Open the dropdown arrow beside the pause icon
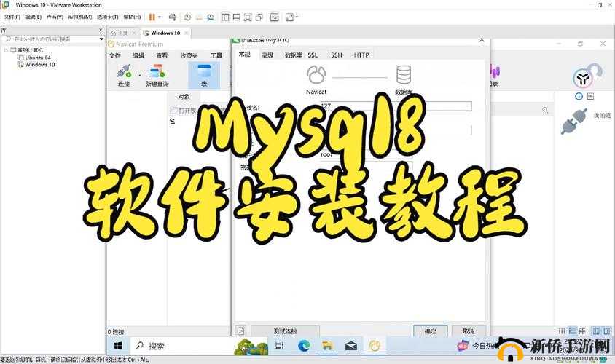This screenshot has height=364, width=615. (x=160, y=17)
